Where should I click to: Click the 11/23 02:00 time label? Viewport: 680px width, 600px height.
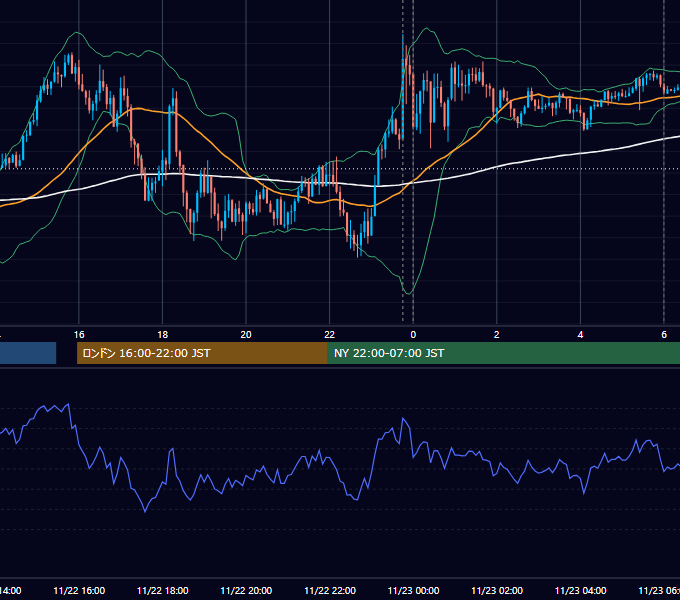[x=497, y=590]
